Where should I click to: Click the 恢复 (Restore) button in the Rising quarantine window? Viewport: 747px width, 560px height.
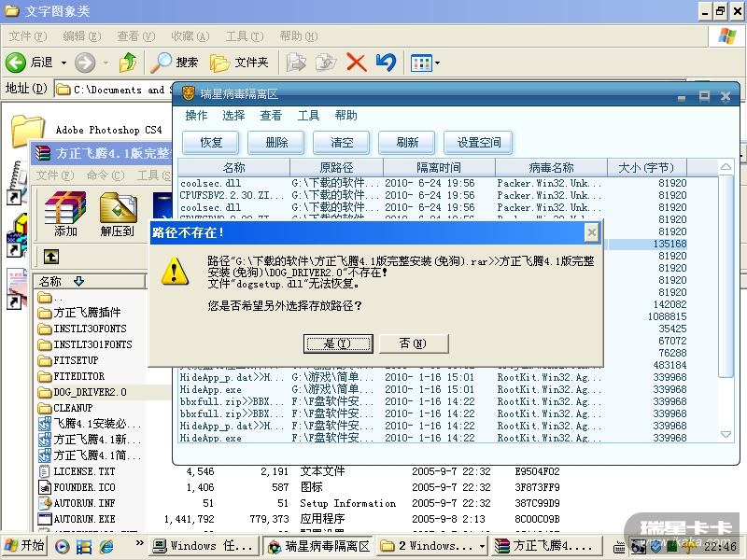[x=211, y=143]
